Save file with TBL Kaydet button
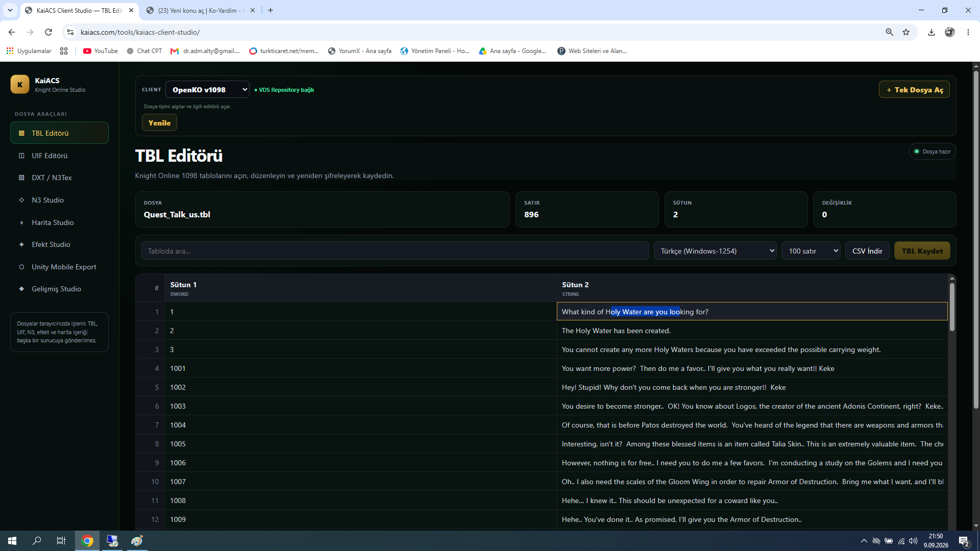 922,251
